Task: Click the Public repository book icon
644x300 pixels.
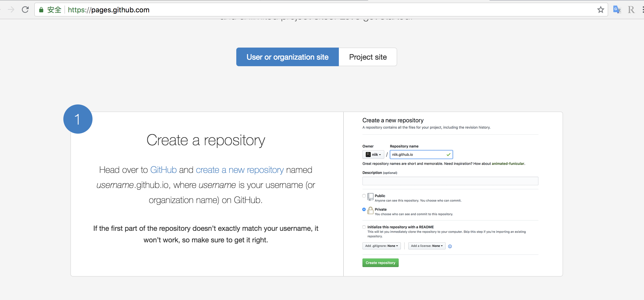Action: (370, 197)
